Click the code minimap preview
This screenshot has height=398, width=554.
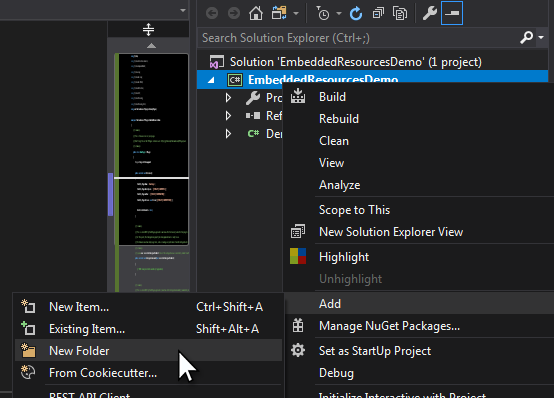coord(152,149)
